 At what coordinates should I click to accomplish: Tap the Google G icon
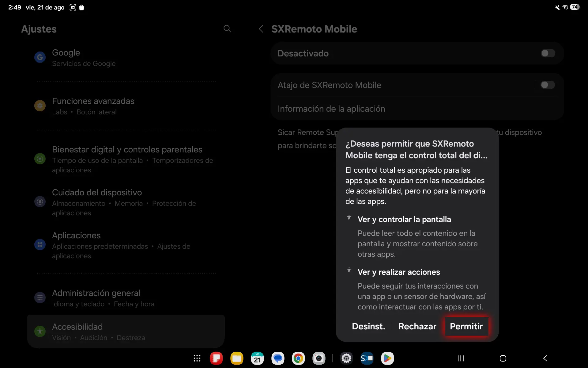pyautogui.click(x=40, y=57)
